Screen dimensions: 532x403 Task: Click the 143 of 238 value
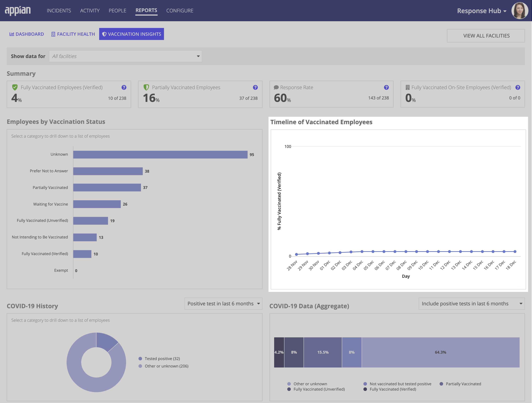coord(378,98)
